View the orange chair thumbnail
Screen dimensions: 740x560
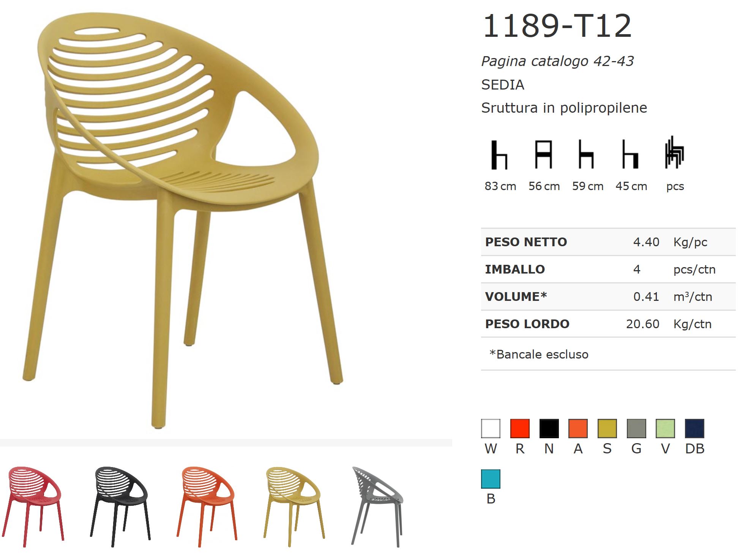coord(207,507)
